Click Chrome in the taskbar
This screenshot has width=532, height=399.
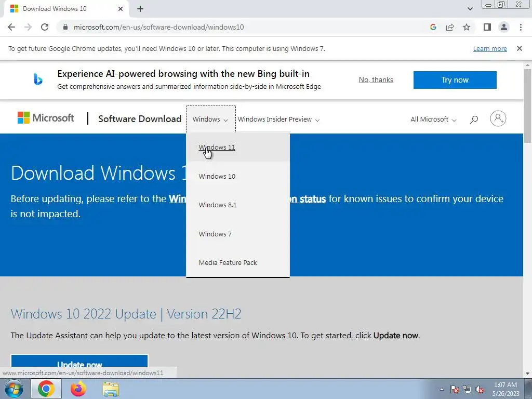[46, 389]
